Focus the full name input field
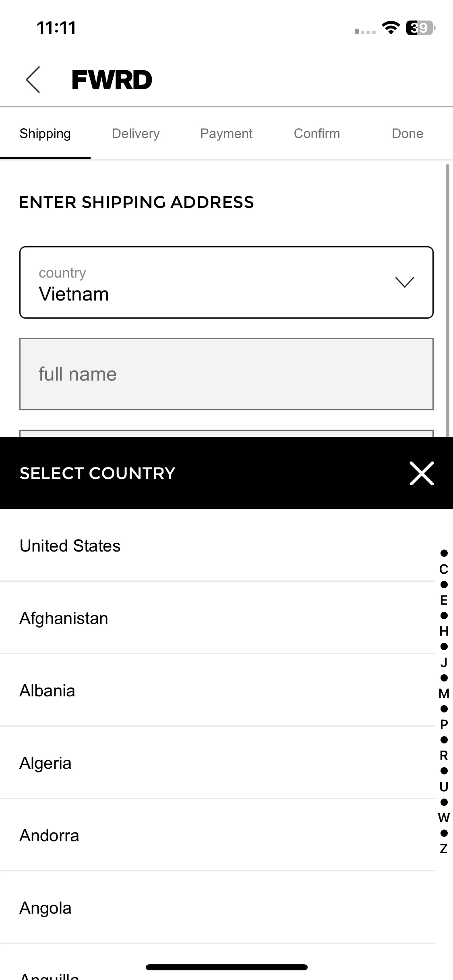453x980 pixels. (226, 374)
